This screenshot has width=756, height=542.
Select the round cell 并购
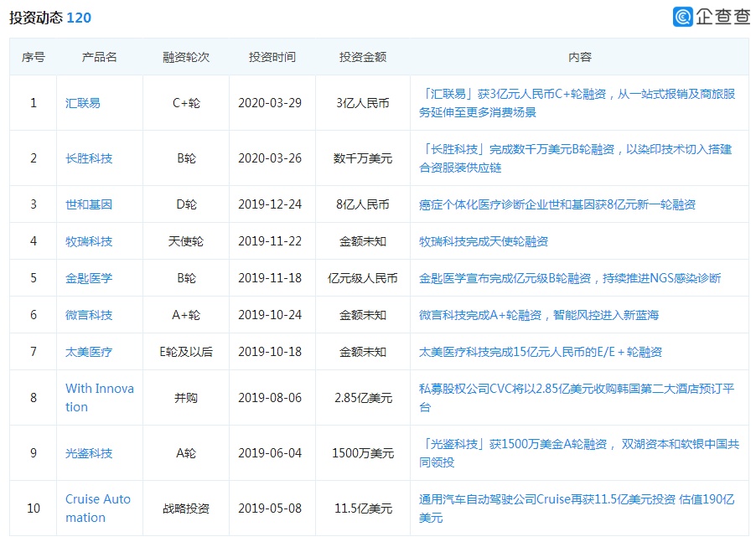click(186, 398)
